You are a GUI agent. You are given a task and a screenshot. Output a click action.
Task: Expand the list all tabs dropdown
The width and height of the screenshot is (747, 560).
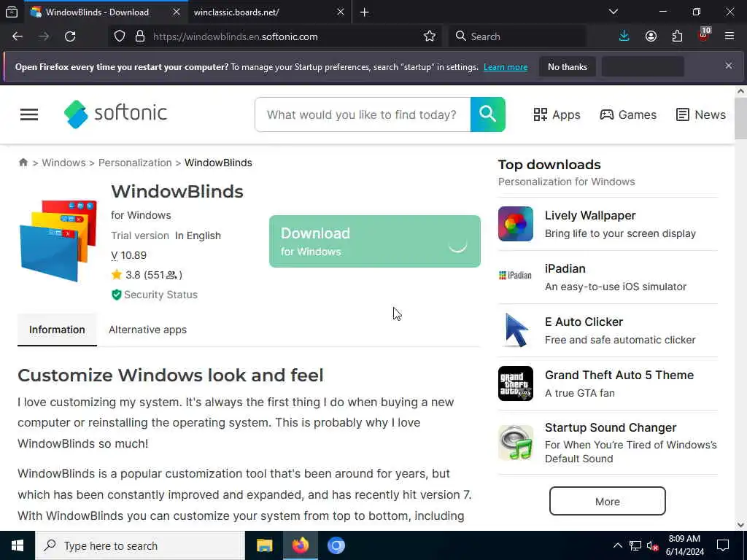point(614,12)
